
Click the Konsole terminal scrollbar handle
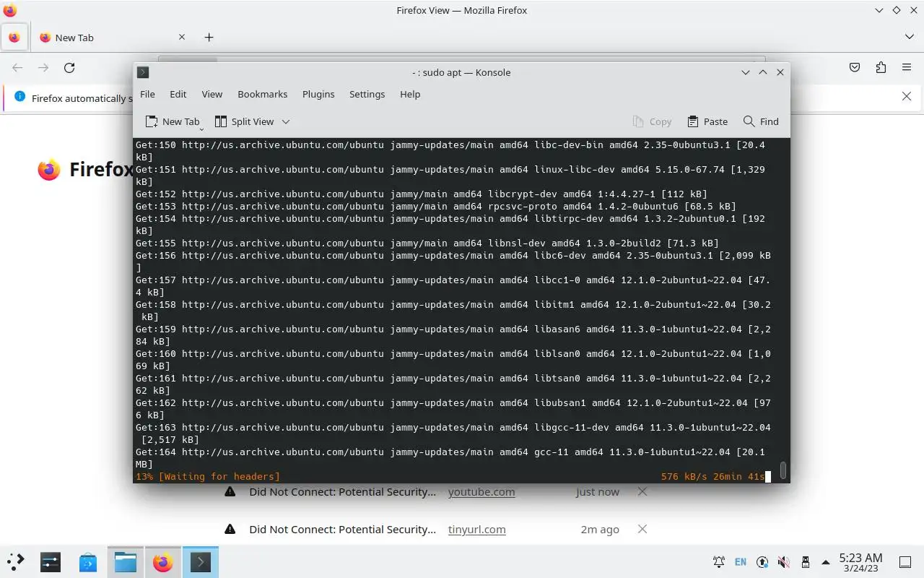click(783, 471)
